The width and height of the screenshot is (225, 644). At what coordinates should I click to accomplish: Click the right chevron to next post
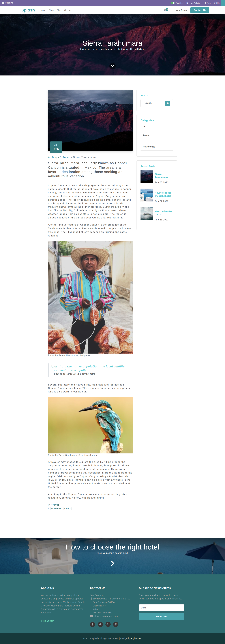tap(113, 563)
